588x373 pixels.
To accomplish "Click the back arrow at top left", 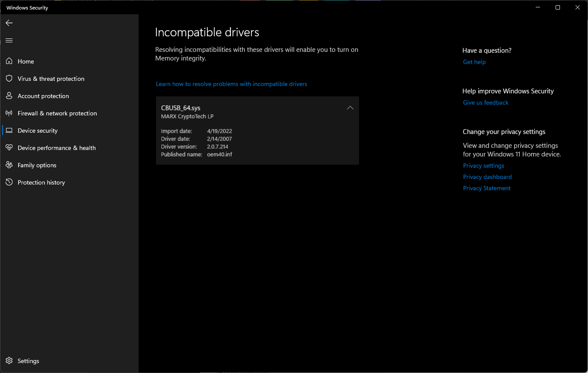I will 9,23.
